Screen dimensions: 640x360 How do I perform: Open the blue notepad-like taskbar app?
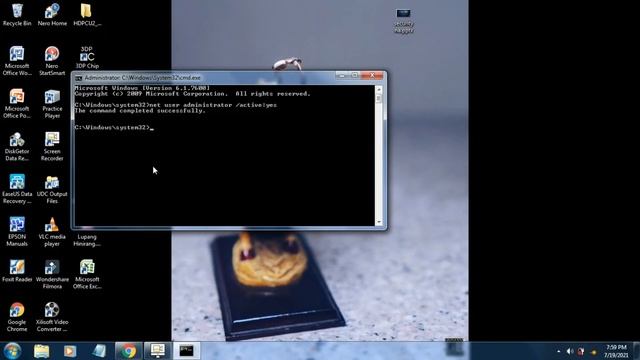(98, 351)
